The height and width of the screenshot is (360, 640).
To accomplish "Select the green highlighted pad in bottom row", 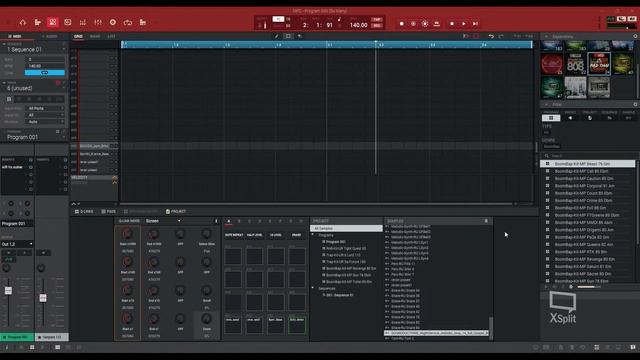I will click(297, 325).
